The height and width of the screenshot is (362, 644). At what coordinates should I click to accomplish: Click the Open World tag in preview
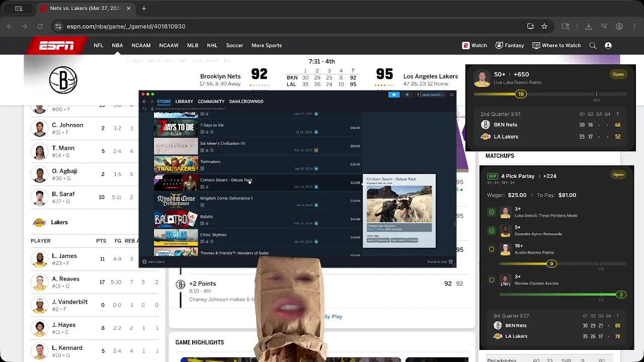pyautogui.click(x=398, y=240)
